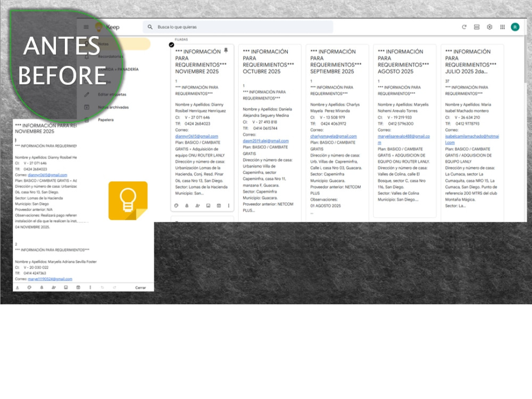Image resolution: width=532 pixels, height=399 pixels.
Task: Follow the diannyr0615@gmail.com link on card
Action: [x=196, y=136]
